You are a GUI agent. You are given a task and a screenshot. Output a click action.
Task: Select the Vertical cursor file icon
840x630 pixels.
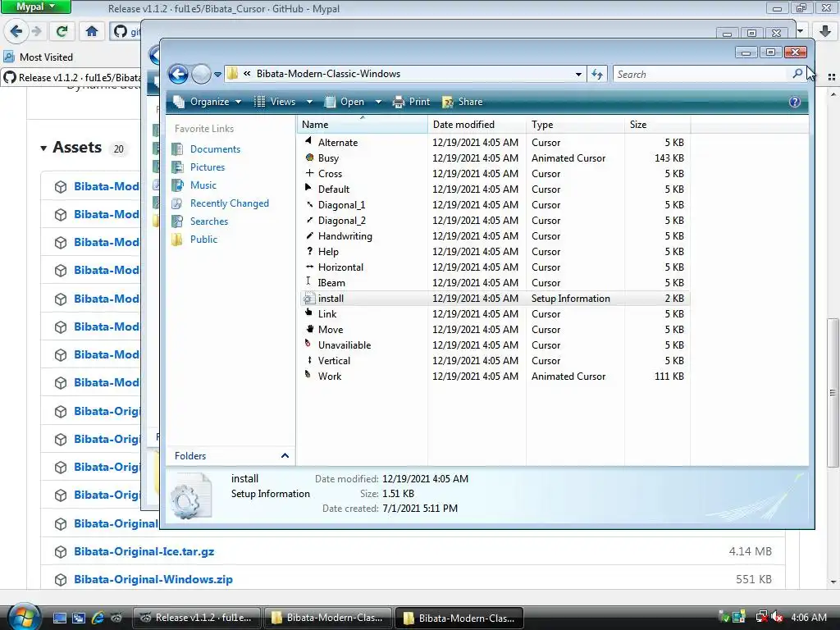point(309,360)
